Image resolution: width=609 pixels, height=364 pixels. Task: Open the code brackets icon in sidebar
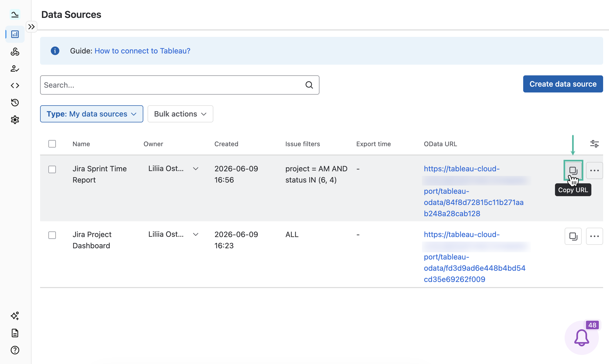coord(15,86)
